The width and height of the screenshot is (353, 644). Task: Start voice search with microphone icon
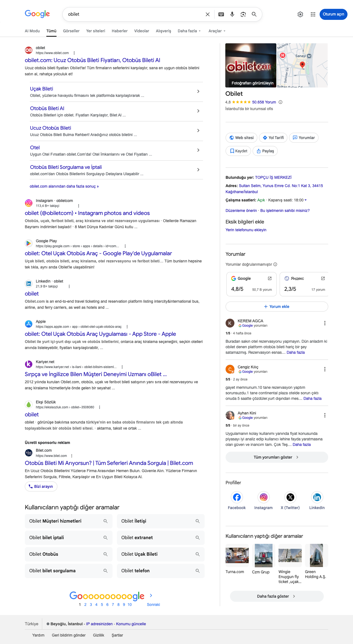pyautogui.click(x=232, y=14)
